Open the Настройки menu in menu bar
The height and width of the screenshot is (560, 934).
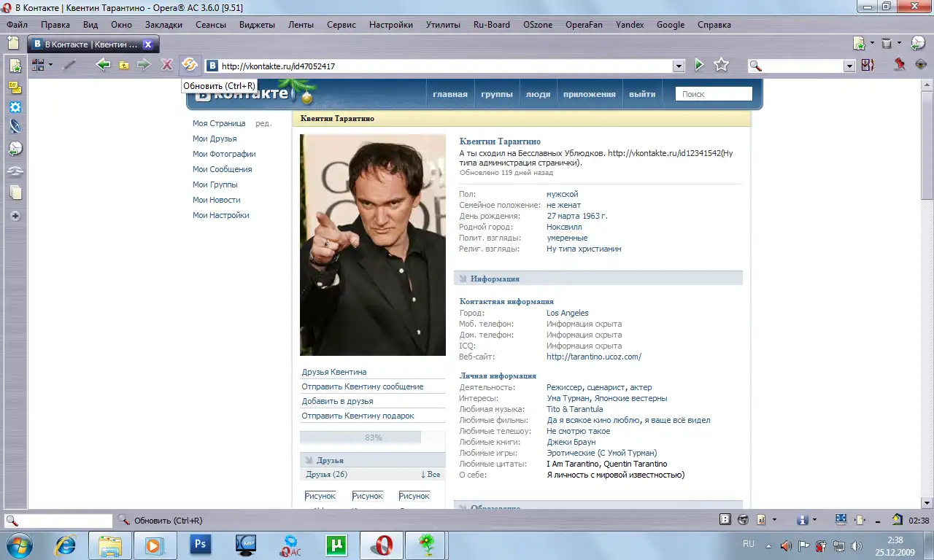pos(390,25)
